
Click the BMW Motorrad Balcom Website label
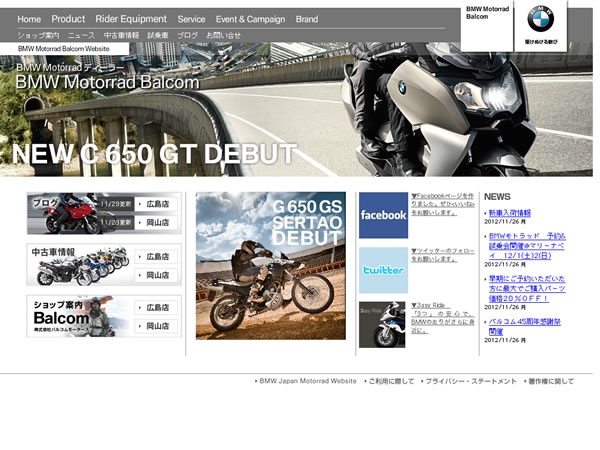click(x=64, y=49)
